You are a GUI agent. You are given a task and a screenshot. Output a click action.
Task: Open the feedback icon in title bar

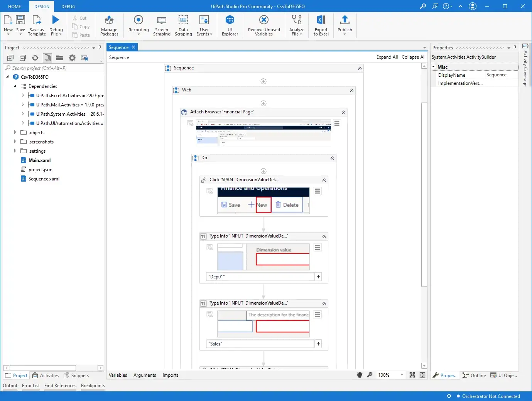point(435,6)
